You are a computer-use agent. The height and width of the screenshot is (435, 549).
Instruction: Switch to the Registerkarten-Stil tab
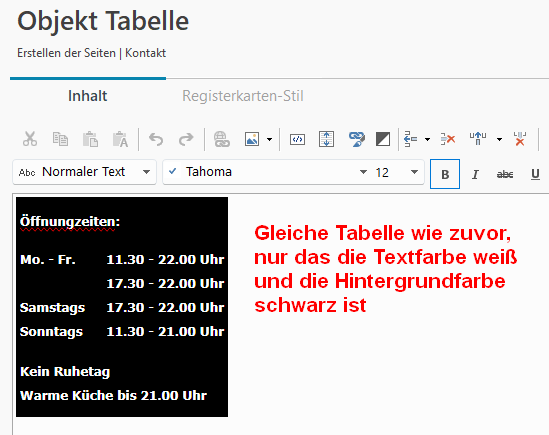click(x=243, y=96)
